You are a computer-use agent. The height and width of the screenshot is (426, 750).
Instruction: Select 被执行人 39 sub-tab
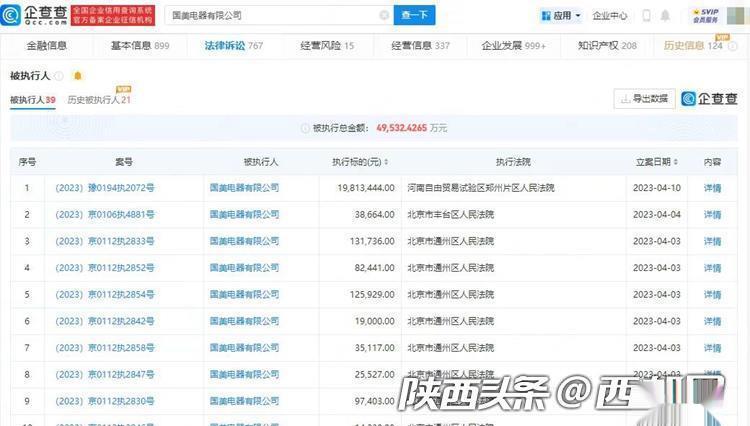coord(33,100)
